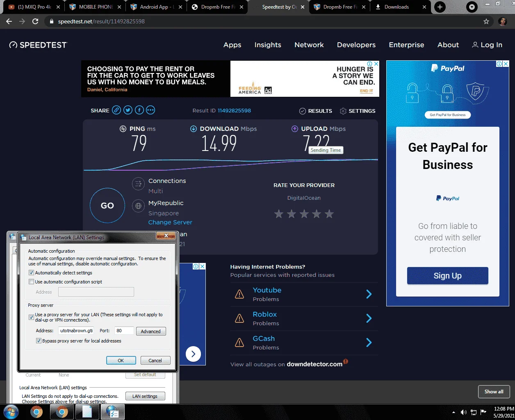
Task: Click Roblox warning triangle icon
Action: point(239,318)
